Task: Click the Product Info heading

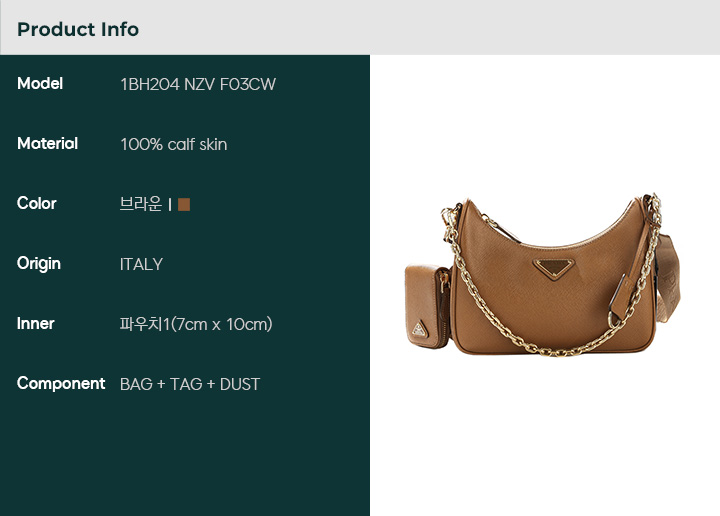Action: (78, 29)
